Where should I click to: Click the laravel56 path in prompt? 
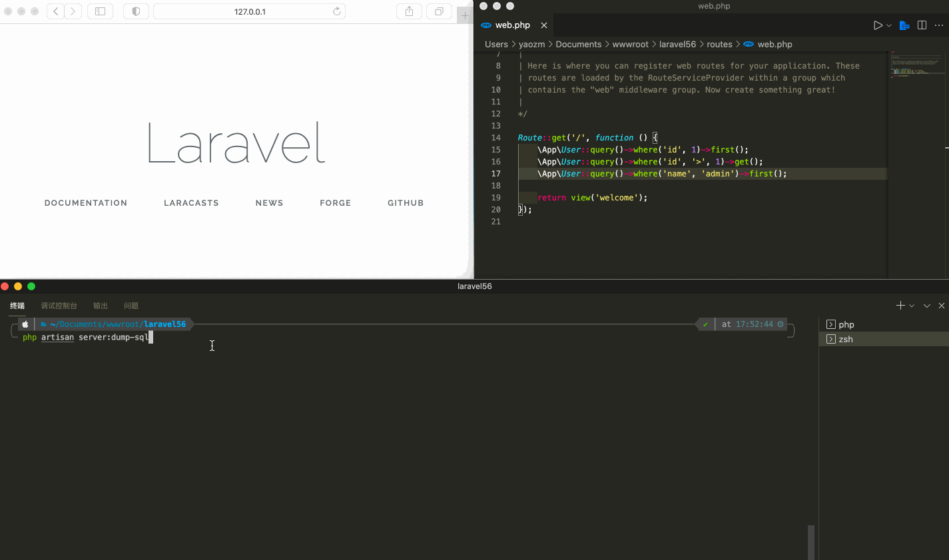pyautogui.click(x=165, y=324)
